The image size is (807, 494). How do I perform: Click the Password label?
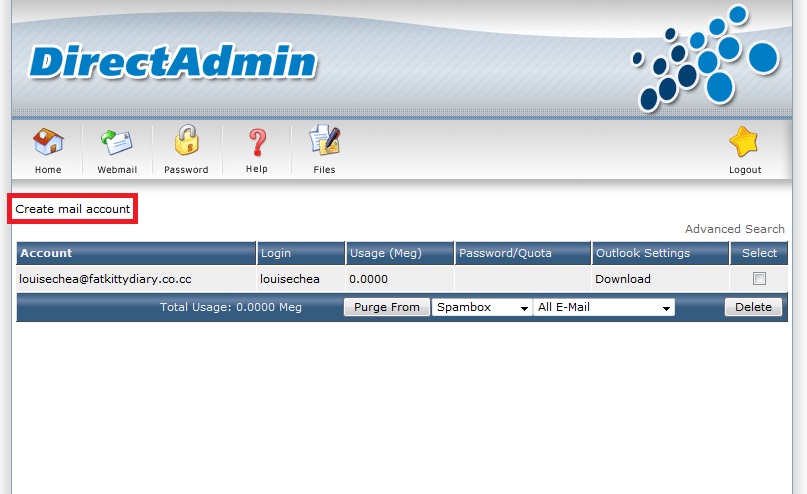coord(186,170)
